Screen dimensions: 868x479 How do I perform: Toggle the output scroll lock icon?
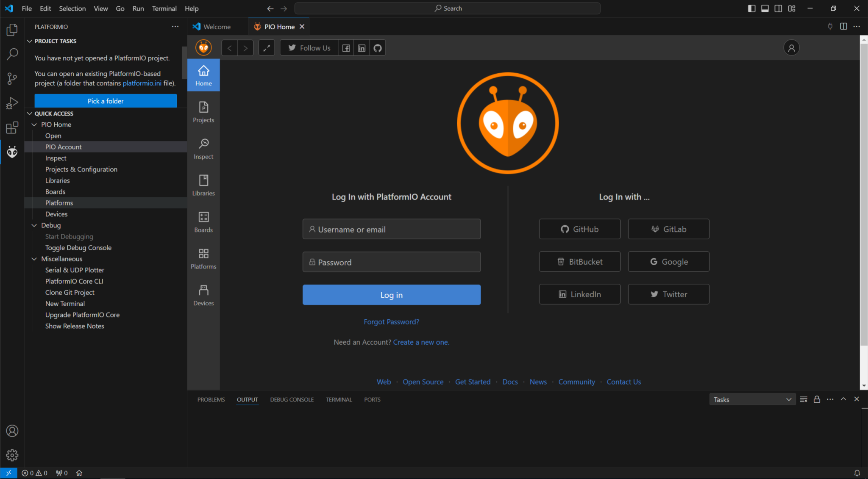click(817, 399)
